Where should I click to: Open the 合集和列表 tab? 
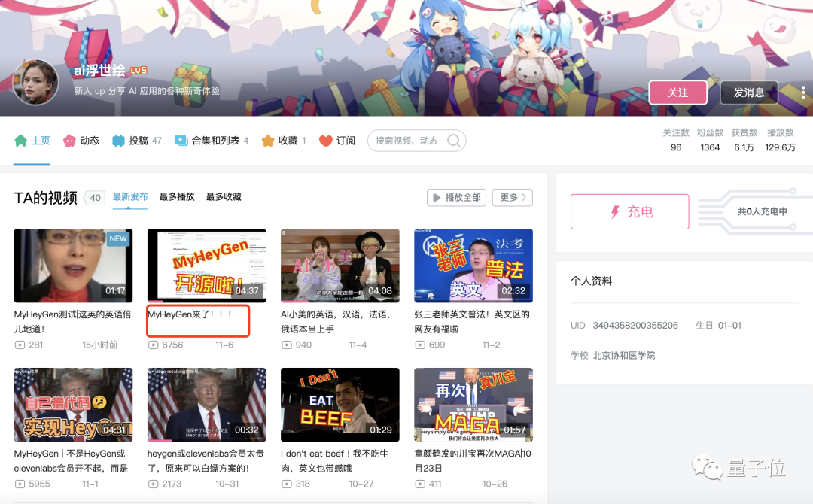211,141
